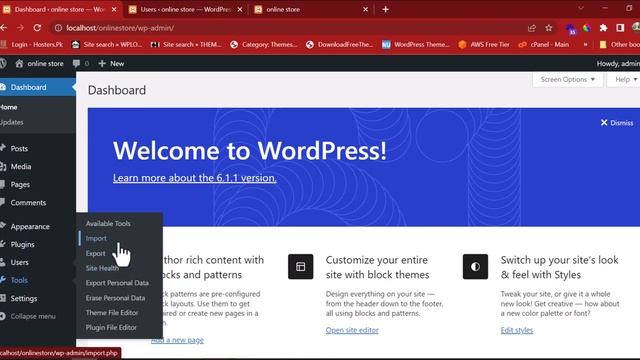This screenshot has width=640, height=360.
Task: Open Home under Dashboard
Action: click(x=9, y=107)
